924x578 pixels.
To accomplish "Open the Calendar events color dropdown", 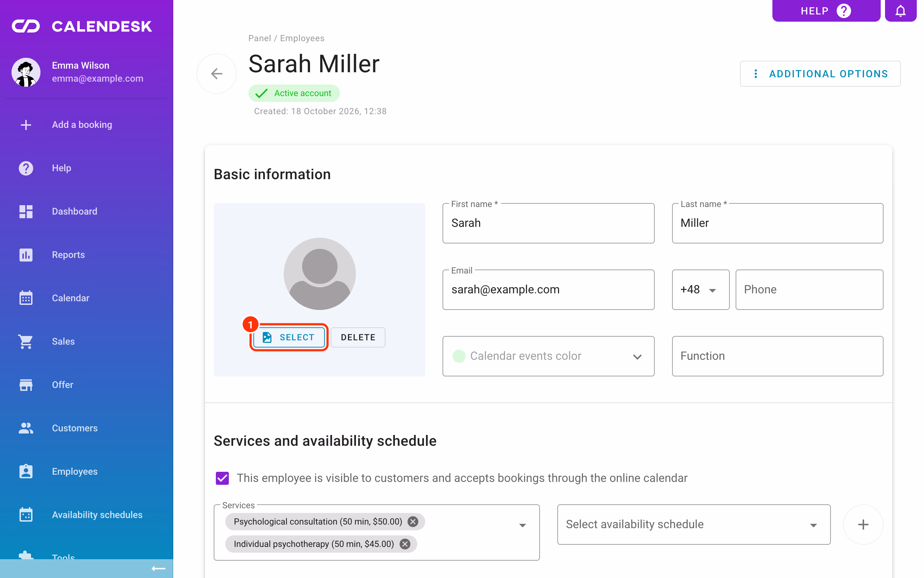I will tap(548, 356).
